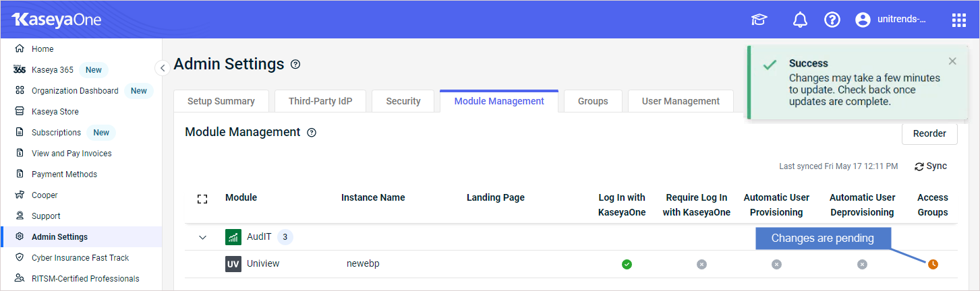The image size is (980, 291).
Task: Click the Subscriptions document icon
Action: point(20,132)
